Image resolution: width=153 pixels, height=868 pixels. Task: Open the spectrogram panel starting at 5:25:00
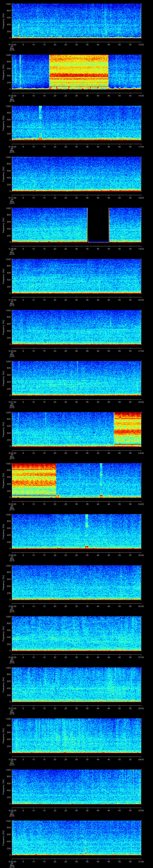pyautogui.click(x=76, y=582)
